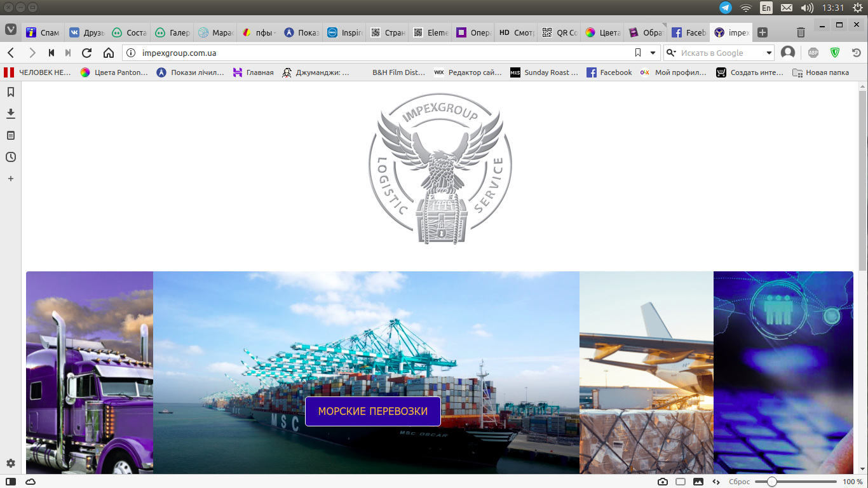Image resolution: width=868 pixels, height=488 pixels.
Task: Click the page zoom slider handle
Action: pos(771,482)
